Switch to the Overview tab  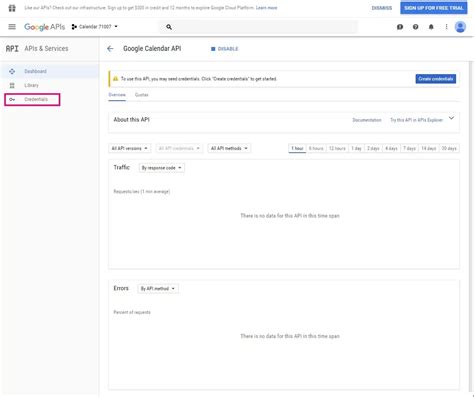pyautogui.click(x=117, y=95)
